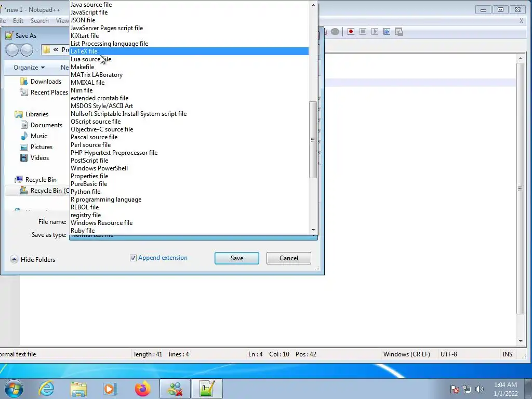Start macro recording with the red dot icon
The image size is (532, 399).
[x=351, y=32]
